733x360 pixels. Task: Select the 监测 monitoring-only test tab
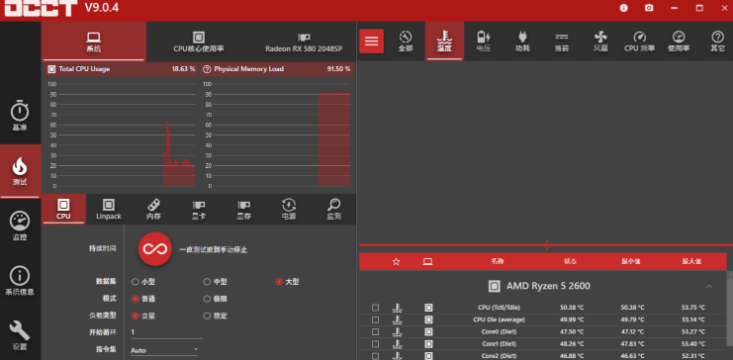334,209
